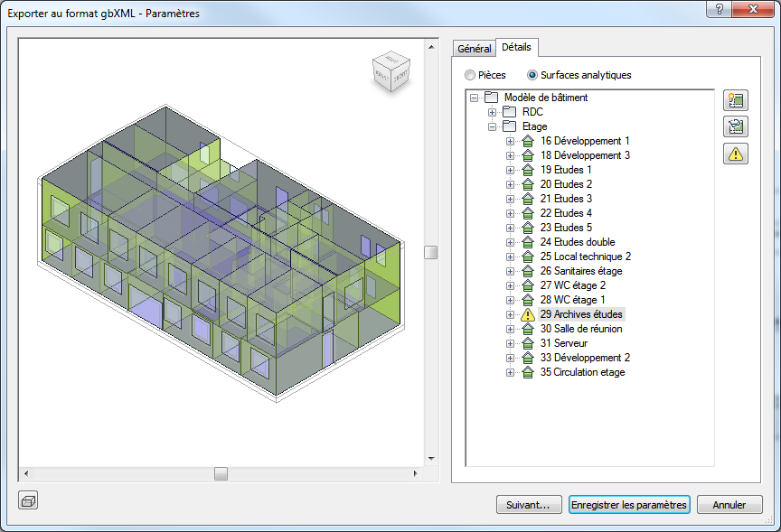781x532 pixels.
Task: Click the 3D box icon below the preview
Action: 28,500
